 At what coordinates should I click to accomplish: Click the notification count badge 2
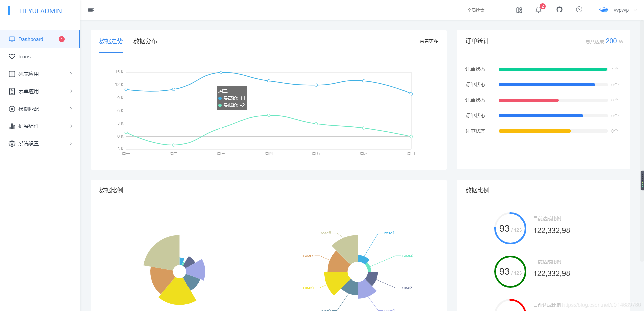[543, 6]
